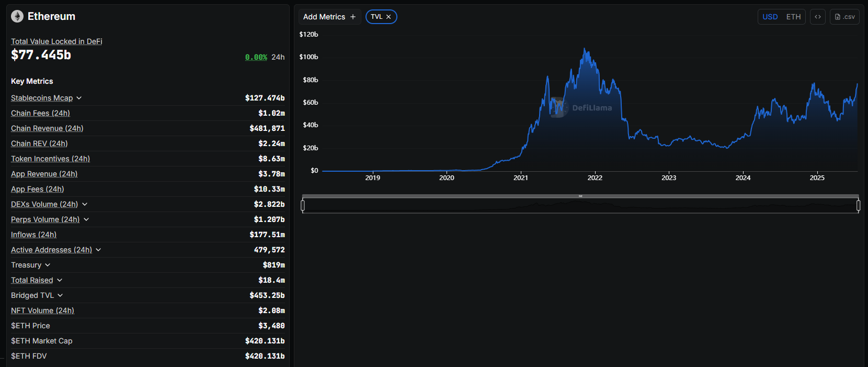
Task: Expand the Total Raised chevron
Action: 60,280
